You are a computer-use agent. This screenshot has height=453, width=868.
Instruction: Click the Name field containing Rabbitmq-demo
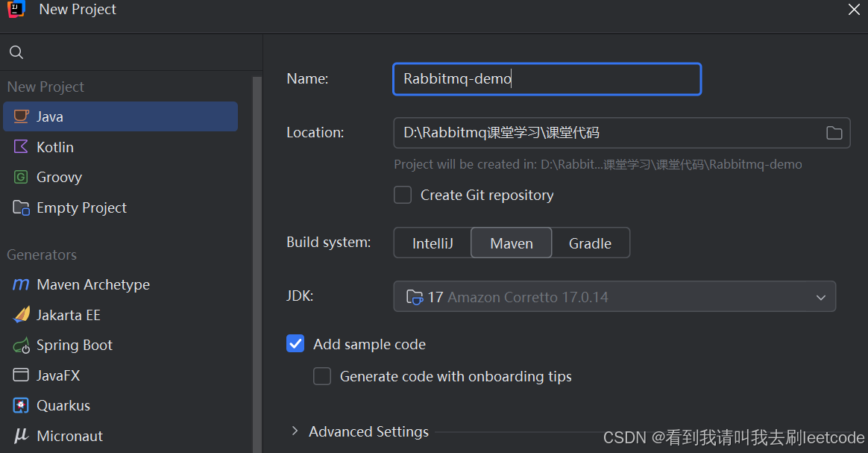547,79
